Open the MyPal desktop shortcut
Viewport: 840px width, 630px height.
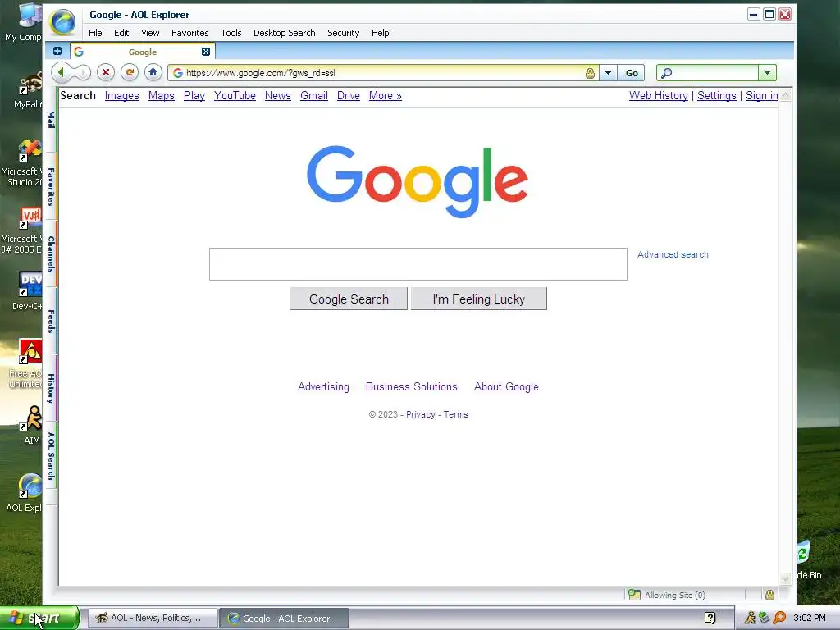click(28, 90)
